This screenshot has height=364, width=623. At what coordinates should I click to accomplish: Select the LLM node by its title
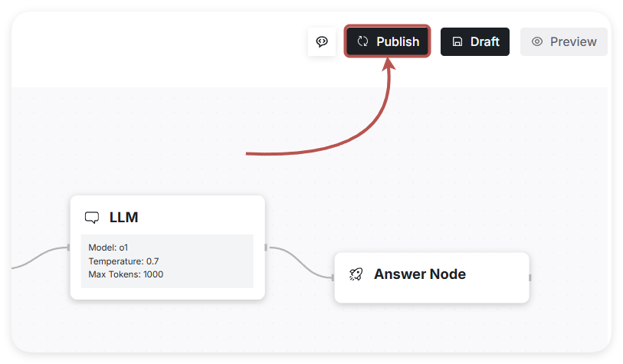[124, 218]
